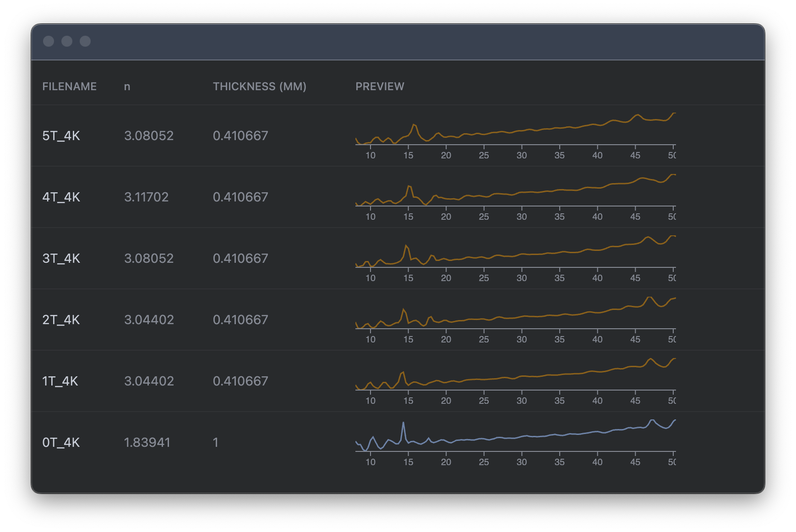Viewport: 796px width, 532px height.
Task: Click the thickness value 1 for 0T_4K
Action: point(215,442)
